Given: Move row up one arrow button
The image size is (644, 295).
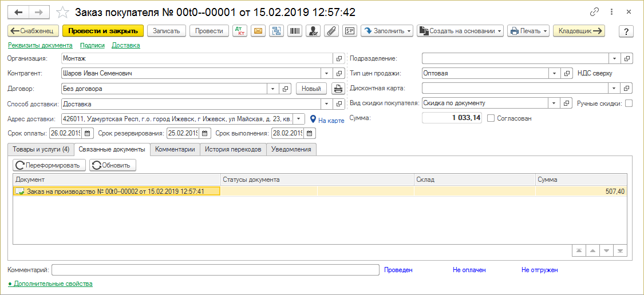Looking at the screenshot, I should [592, 250].
